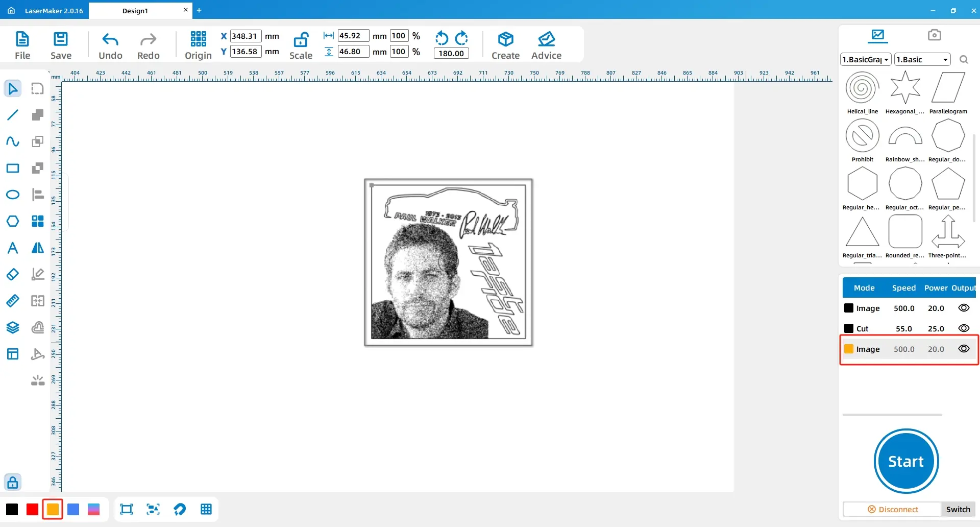
Task: Click the Origin grid icon
Action: point(198,39)
